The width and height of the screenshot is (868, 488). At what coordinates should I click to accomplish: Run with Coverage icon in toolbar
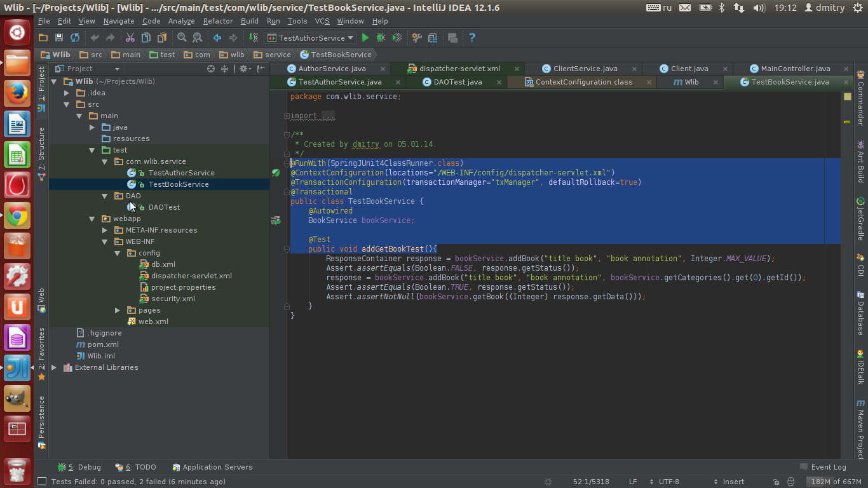point(397,38)
